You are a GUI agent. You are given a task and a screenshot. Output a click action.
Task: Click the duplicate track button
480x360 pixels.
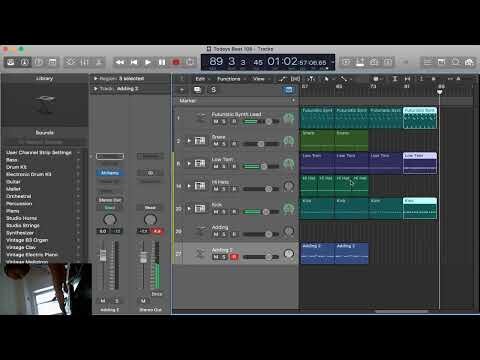[x=197, y=90]
